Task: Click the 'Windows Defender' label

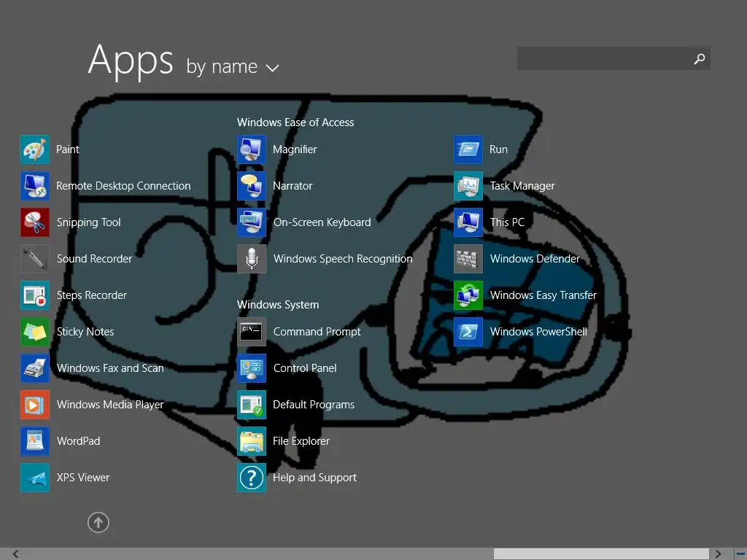Action: 535,259
